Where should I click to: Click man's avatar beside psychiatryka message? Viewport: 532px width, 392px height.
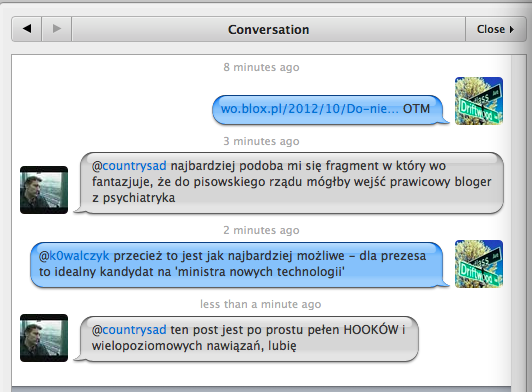click(x=44, y=190)
